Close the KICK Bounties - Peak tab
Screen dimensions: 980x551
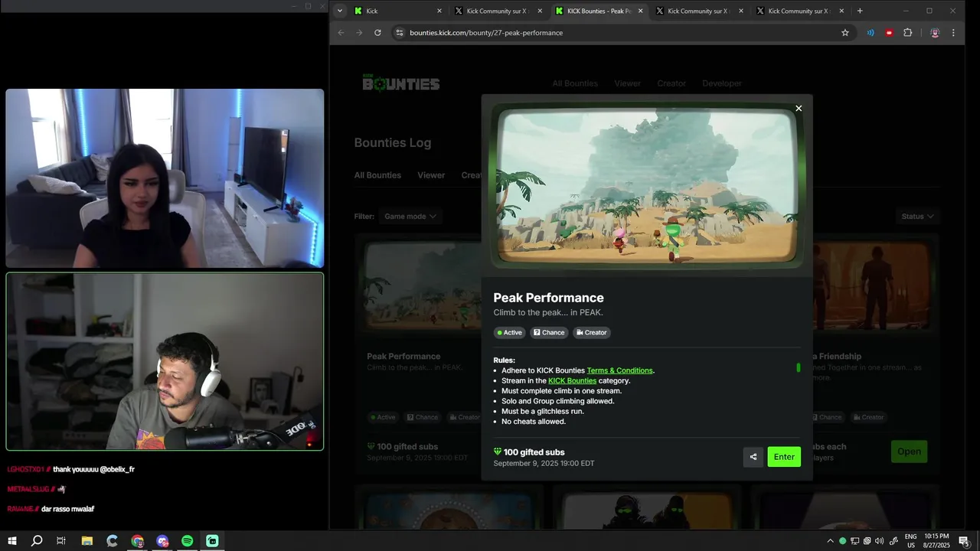pos(641,11)
